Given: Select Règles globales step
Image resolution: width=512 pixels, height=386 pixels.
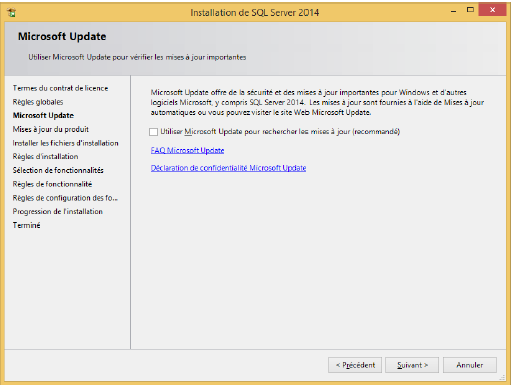Looking at the screenshot, I should [x=38, y=102].
